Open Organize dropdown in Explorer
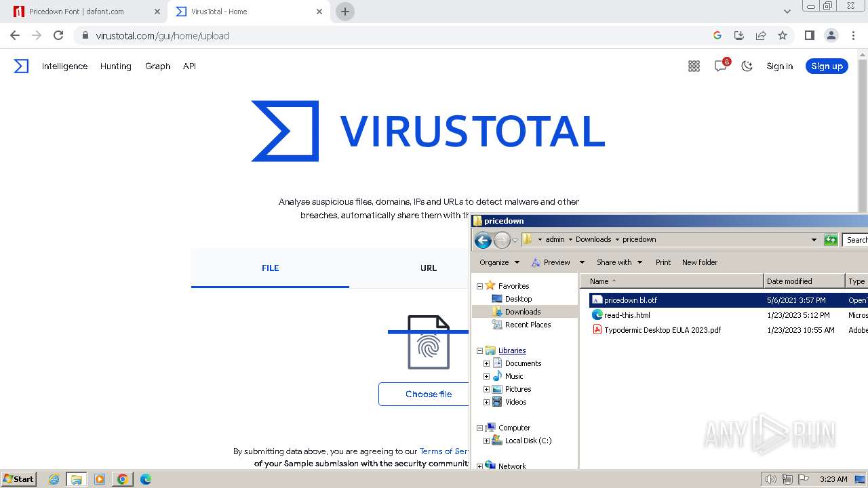 (499, 262)
